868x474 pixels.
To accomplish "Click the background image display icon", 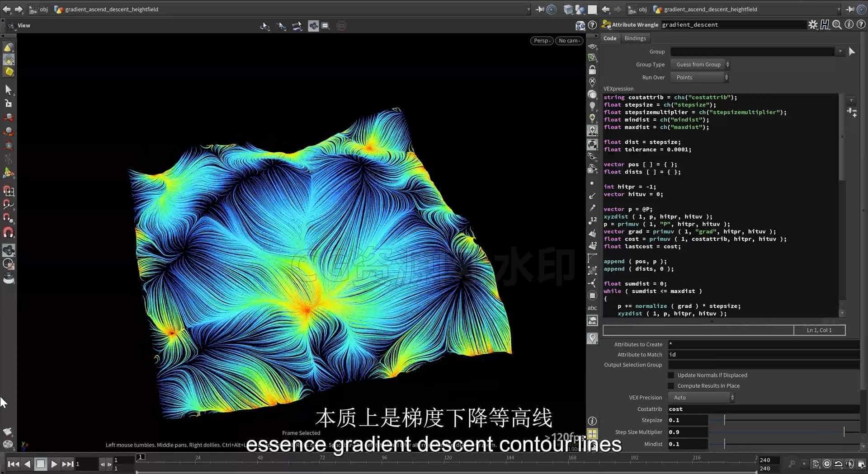I will 592,320.
